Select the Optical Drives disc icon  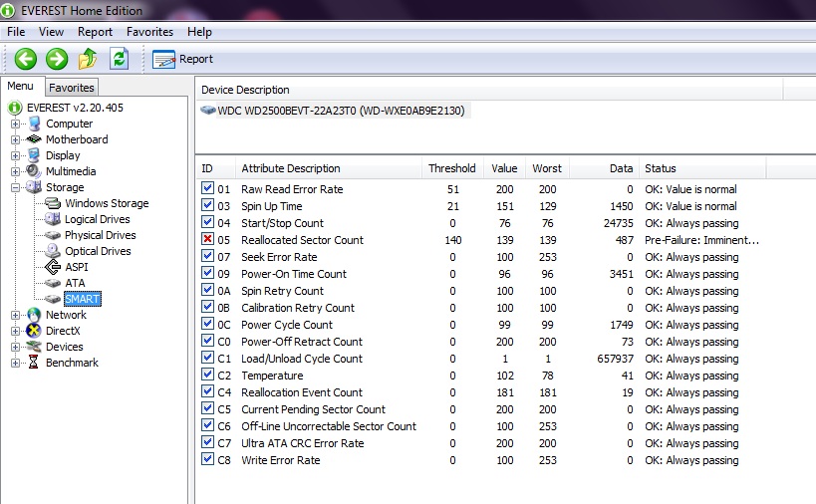click(x=53, y=251)
